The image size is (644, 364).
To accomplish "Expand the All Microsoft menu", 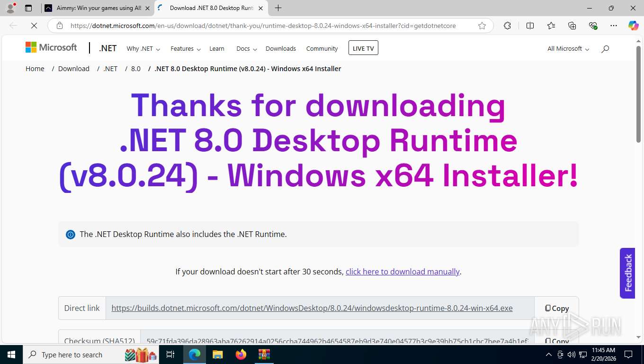I will pos(568,48).
